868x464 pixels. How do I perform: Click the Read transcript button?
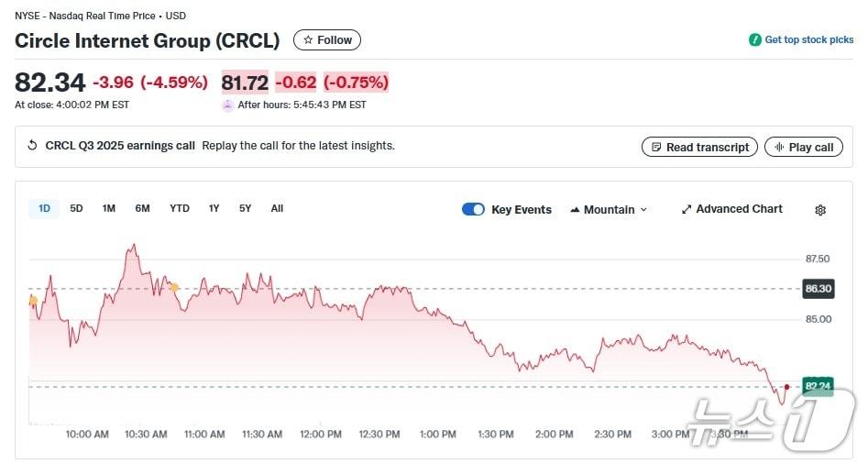[700, 147]
